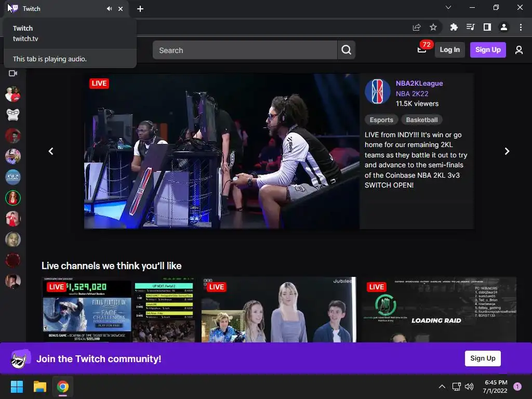Open a new browser tab
Image resolution: width=532 pixels, height=399 pixels.
click(140, 9)
